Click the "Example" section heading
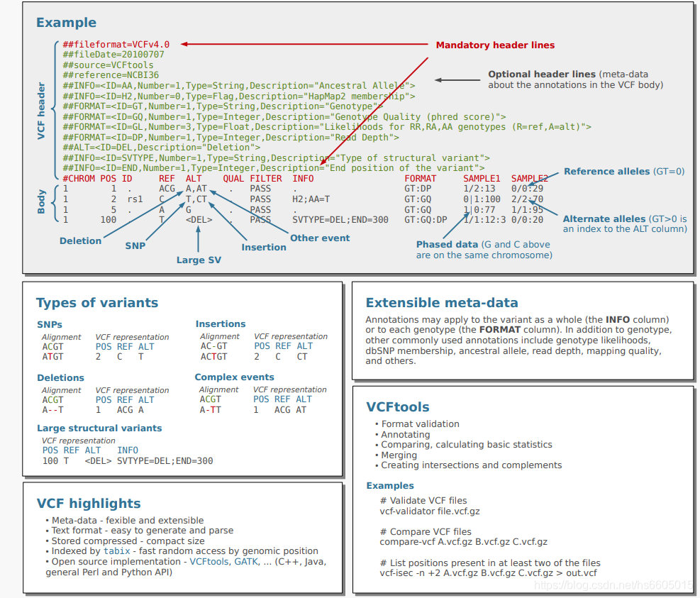700x598 pixels. coord(66,23)
